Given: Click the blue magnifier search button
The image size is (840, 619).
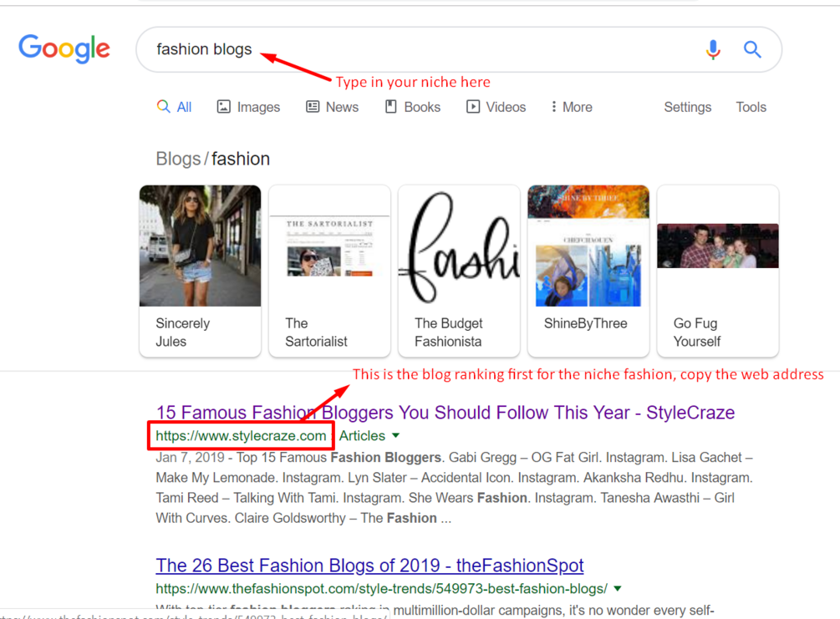Looking at the screenshot, I should (x=752, y=49).
